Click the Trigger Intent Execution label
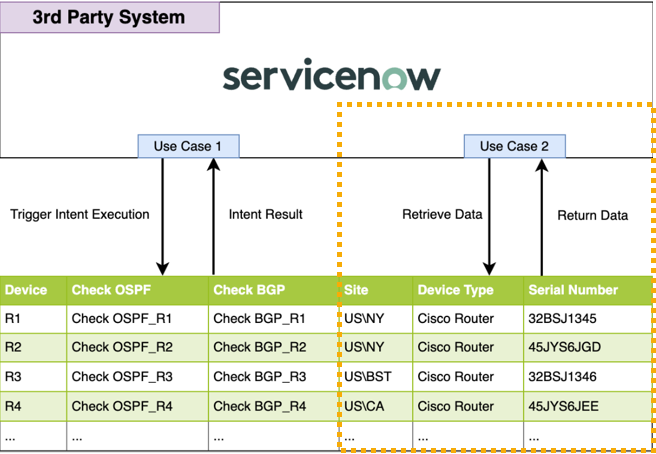Viewport: 656px width, 454px height. coord(80,214)
